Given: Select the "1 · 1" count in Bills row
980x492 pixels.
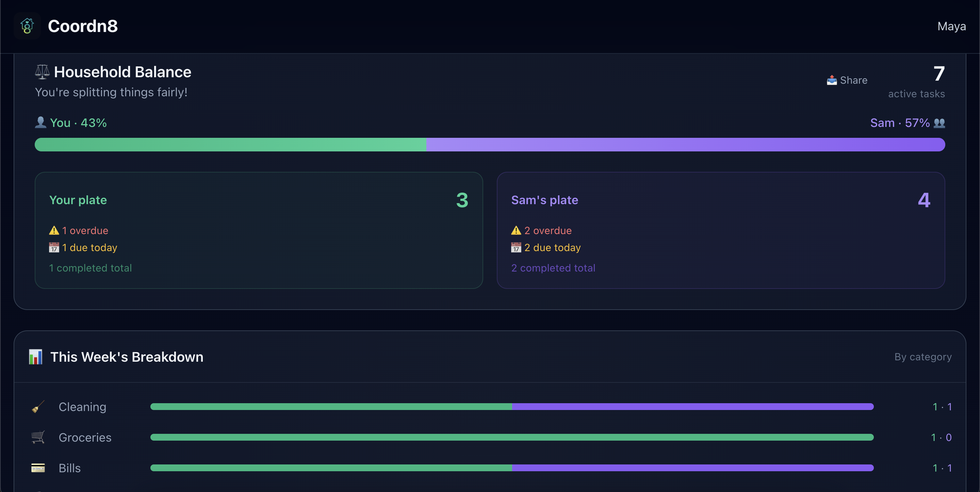Looking at the screenshot, I should [942, 468].
